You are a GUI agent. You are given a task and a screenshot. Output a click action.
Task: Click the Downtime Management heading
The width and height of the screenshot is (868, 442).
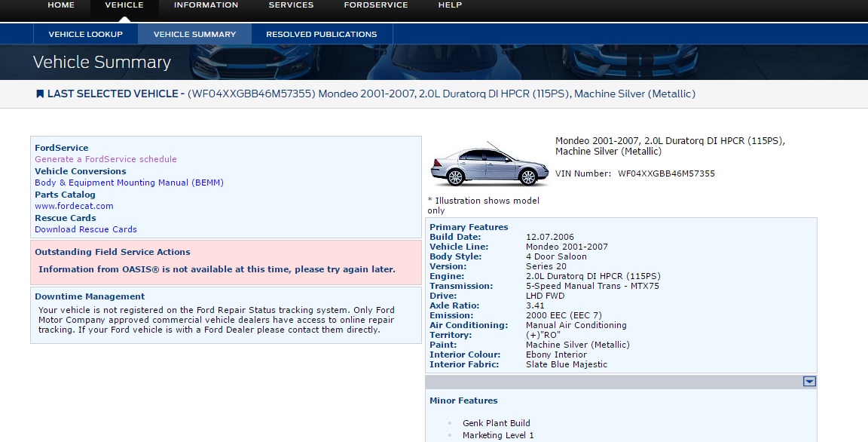pos(90,296)
